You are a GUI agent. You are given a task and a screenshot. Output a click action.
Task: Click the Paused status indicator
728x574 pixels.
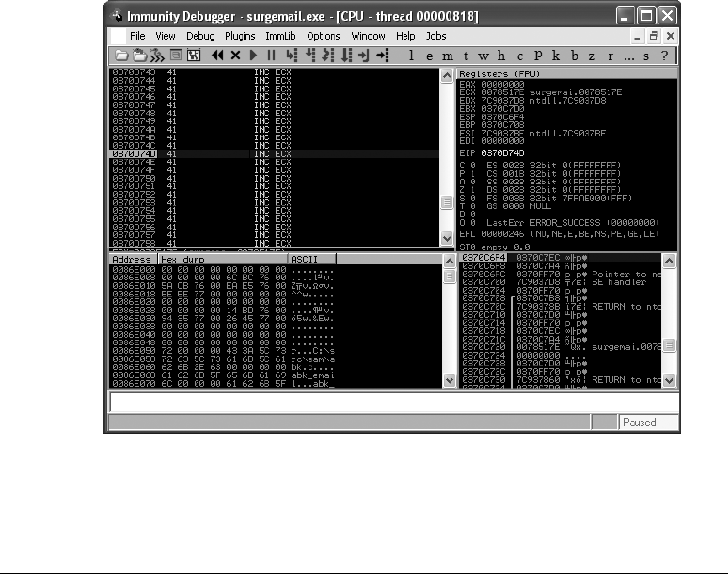(x=648, y=423)
